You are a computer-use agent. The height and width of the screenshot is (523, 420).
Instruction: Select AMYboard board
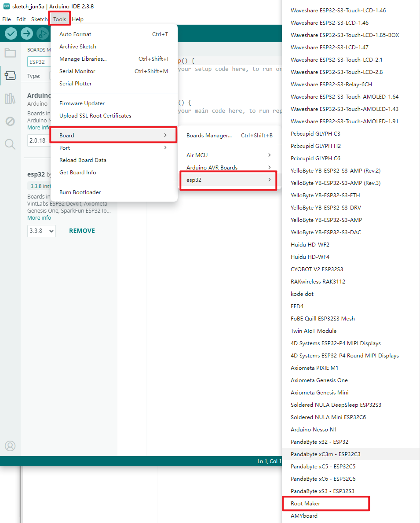(351, 516)
